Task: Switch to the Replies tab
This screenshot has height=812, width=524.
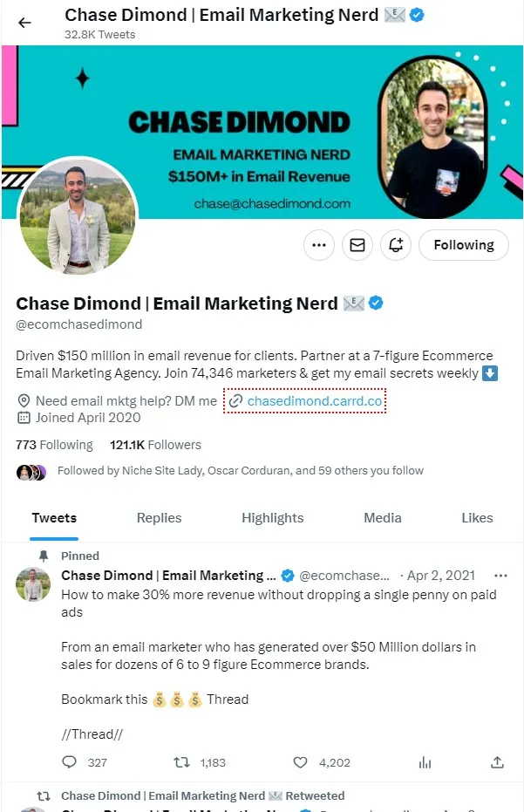Action: point(158,517)
